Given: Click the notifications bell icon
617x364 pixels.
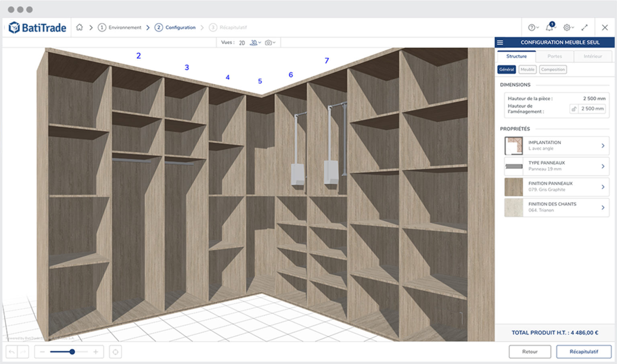Looking at the screenshot, I should pyautogui.click(x=550, y=27).
